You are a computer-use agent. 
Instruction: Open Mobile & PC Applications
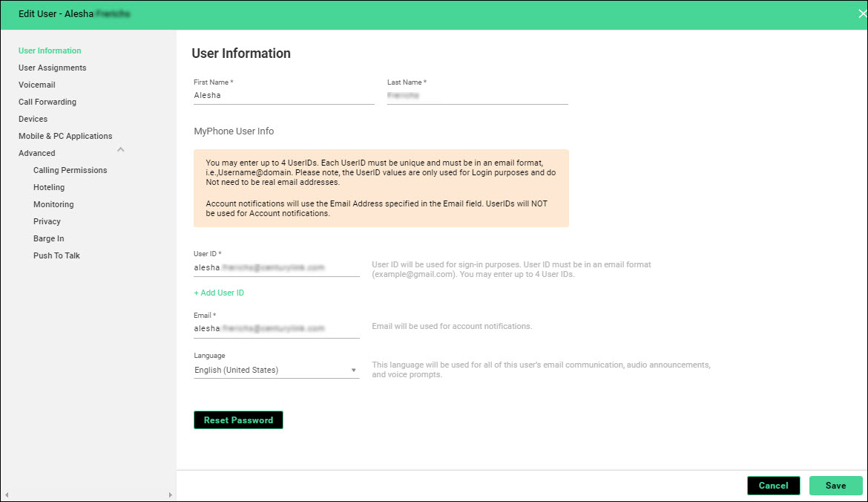(65, 136)
